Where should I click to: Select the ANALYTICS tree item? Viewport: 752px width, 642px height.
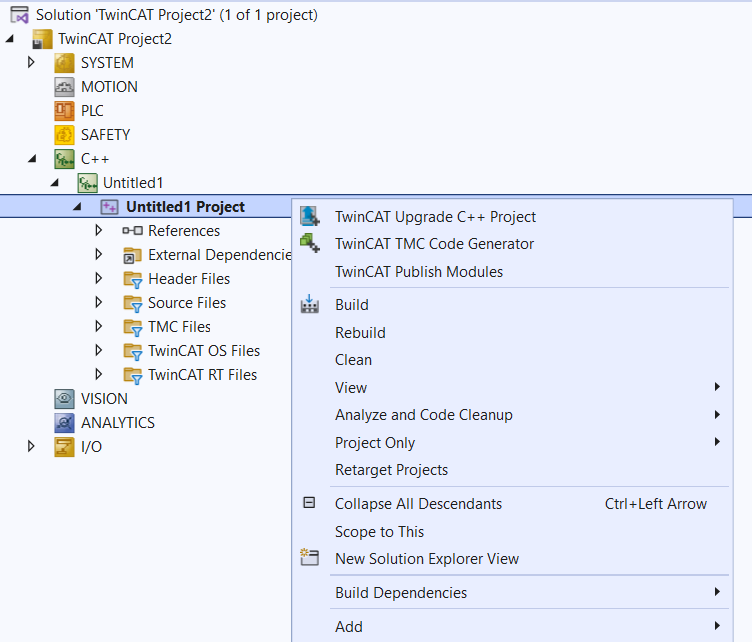(118, 423)
